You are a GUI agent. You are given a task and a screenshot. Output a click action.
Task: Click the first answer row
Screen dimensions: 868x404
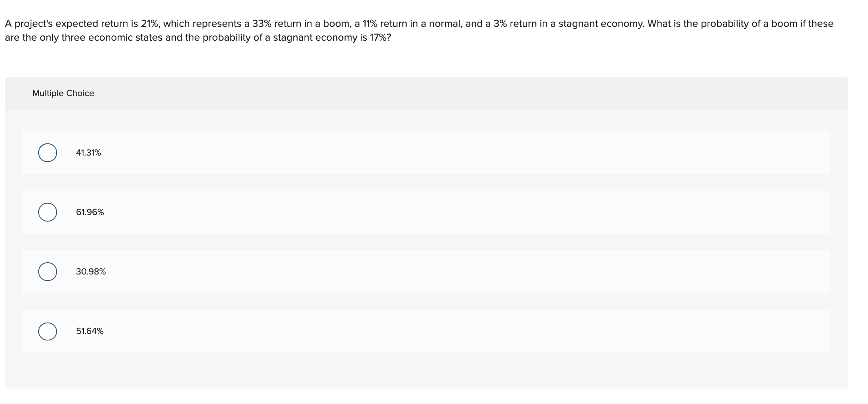click(366, 152)
